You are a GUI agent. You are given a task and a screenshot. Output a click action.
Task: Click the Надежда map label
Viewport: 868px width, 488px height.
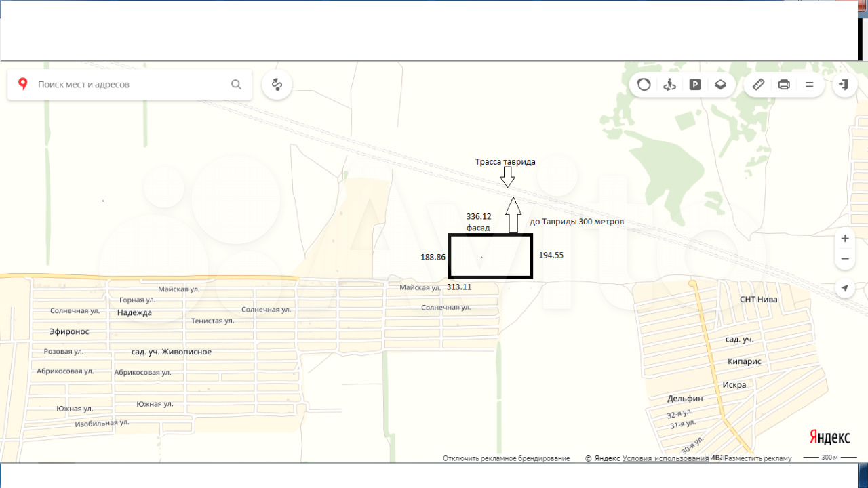[134, 312]
